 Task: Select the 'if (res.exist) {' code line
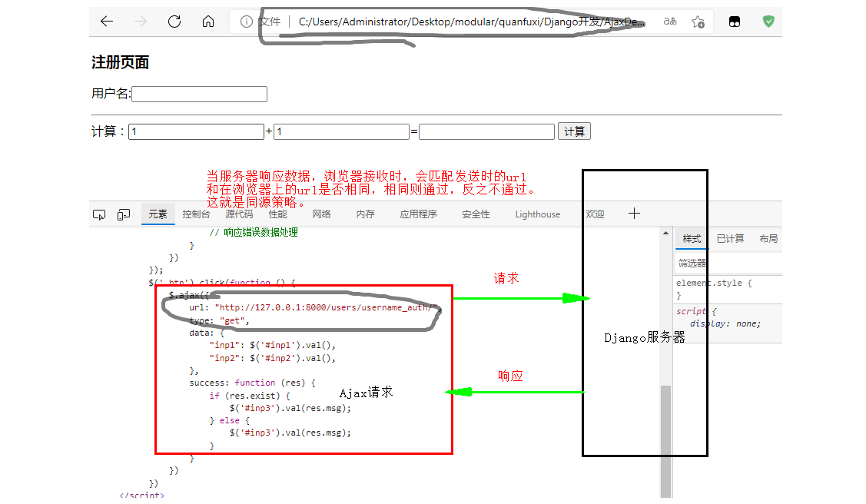click(x=250, y=395)
